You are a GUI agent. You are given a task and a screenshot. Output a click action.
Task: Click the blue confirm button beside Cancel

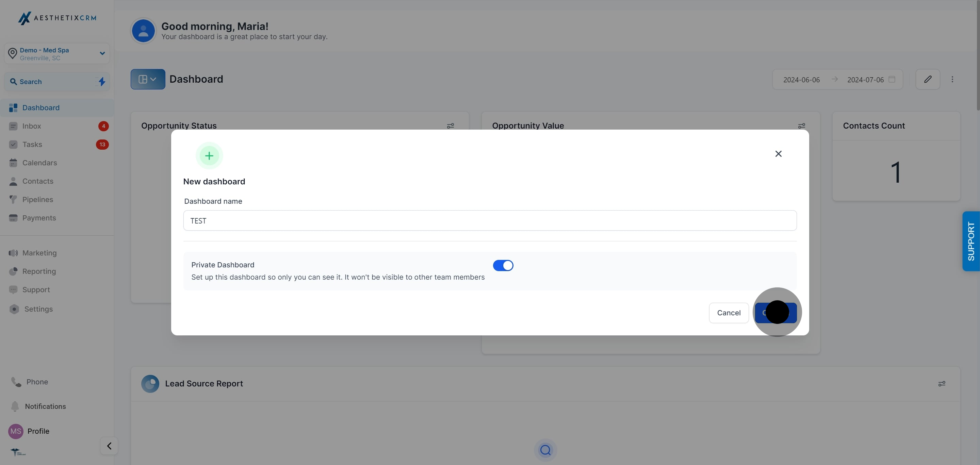click(x=776, y=313)
